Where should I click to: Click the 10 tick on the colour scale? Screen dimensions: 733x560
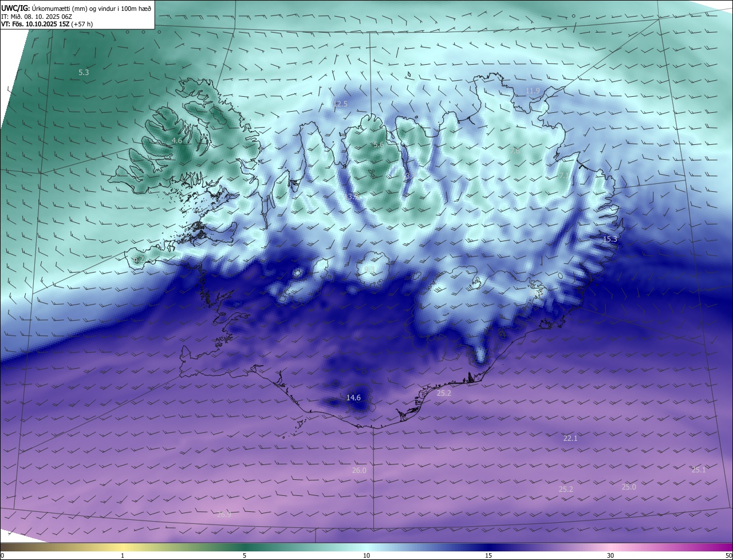click(x=366, y=555)
